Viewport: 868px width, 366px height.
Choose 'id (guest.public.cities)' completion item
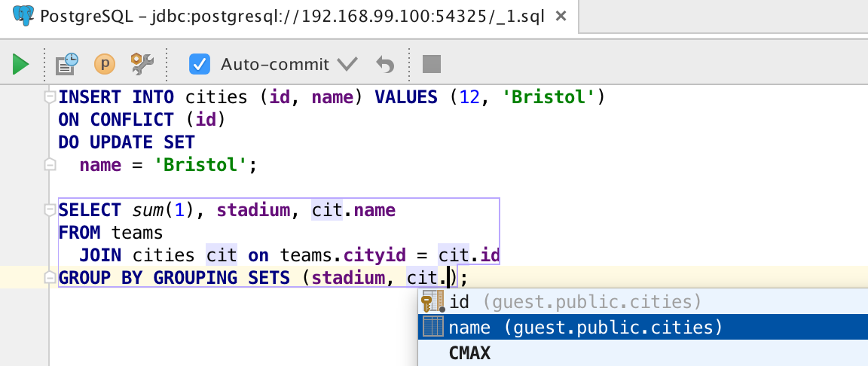[643, 302]
